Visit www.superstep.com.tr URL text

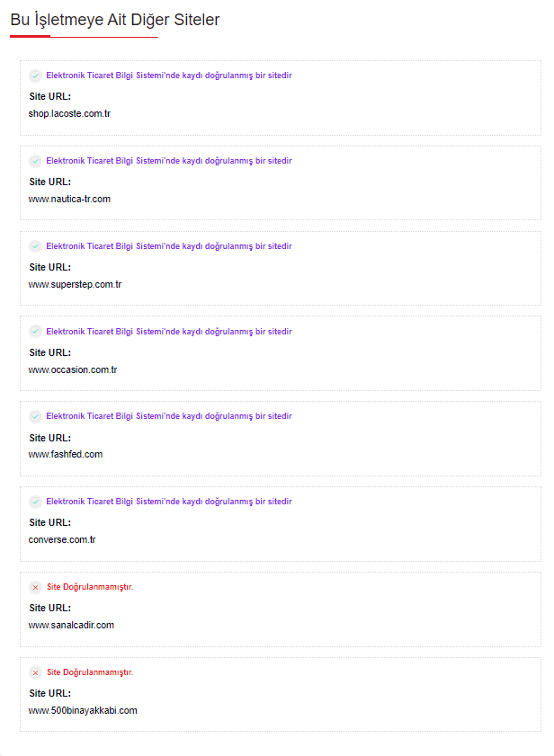75,284
